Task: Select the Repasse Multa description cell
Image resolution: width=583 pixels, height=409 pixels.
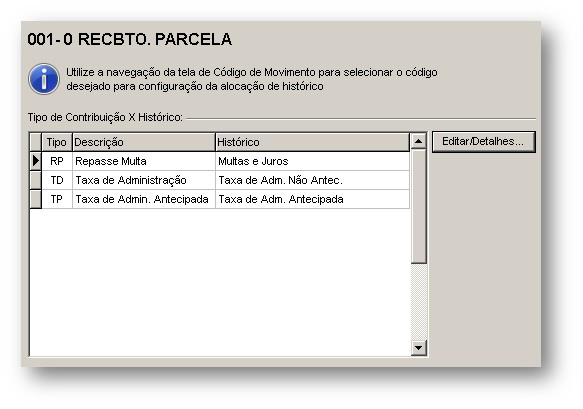Action: pos(144,161)
